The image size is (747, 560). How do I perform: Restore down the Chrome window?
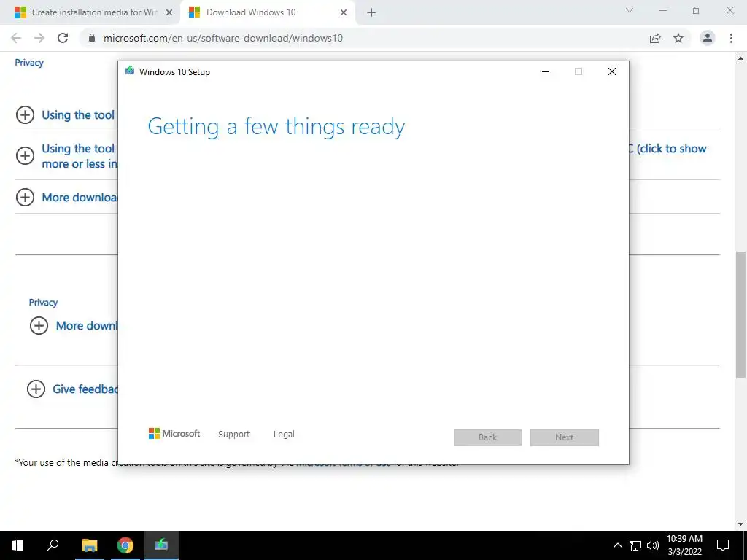click(x=697, y=10)
